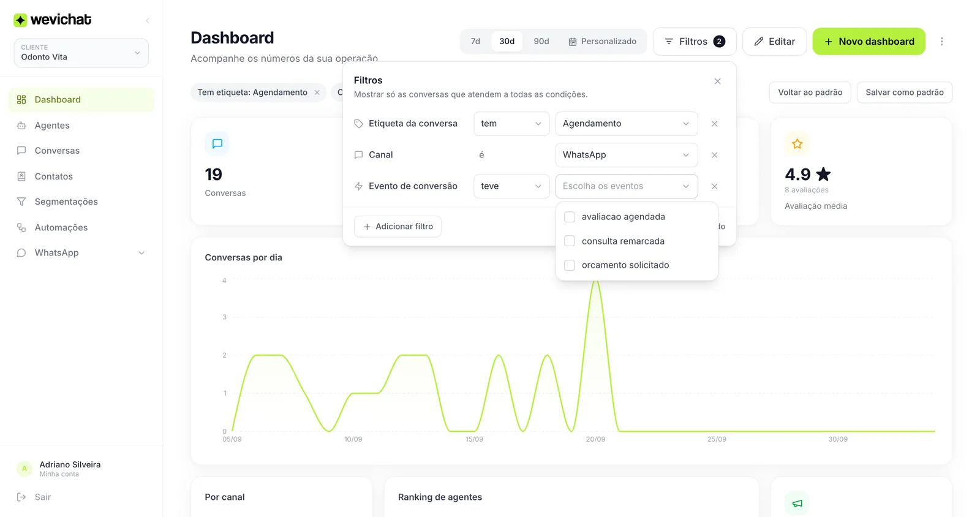Click the Conversas card chat bubble icon
Viewport: 980px width, 517px height.
[x=217, y=144]
